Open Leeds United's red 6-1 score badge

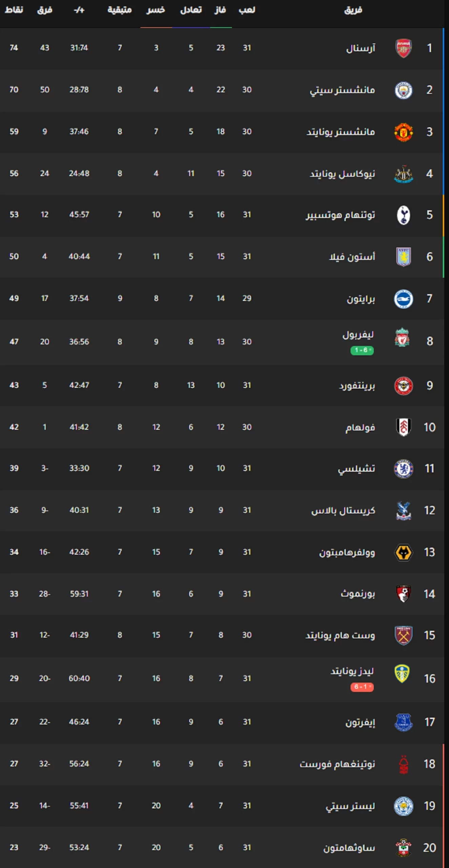[362, 687]
